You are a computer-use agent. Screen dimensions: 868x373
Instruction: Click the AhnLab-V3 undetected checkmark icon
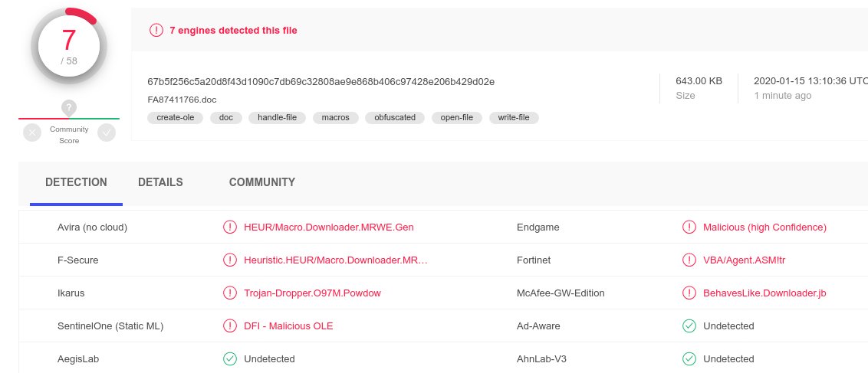pyautogui.click(x=689, y=359)
